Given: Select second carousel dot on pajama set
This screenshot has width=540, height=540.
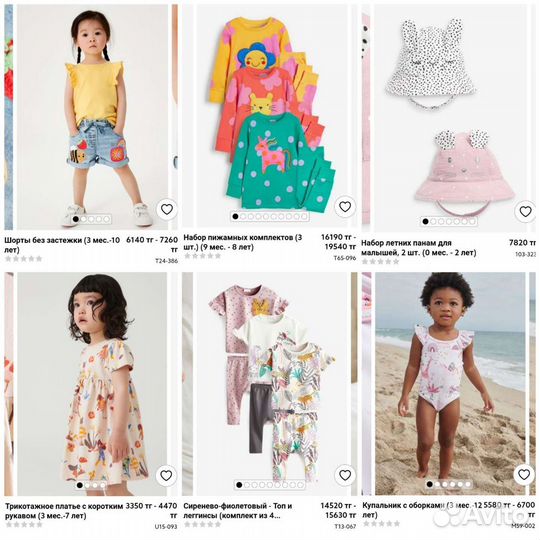Looking at the screenshot, I should pyautogui.click(x=243, y=216).
